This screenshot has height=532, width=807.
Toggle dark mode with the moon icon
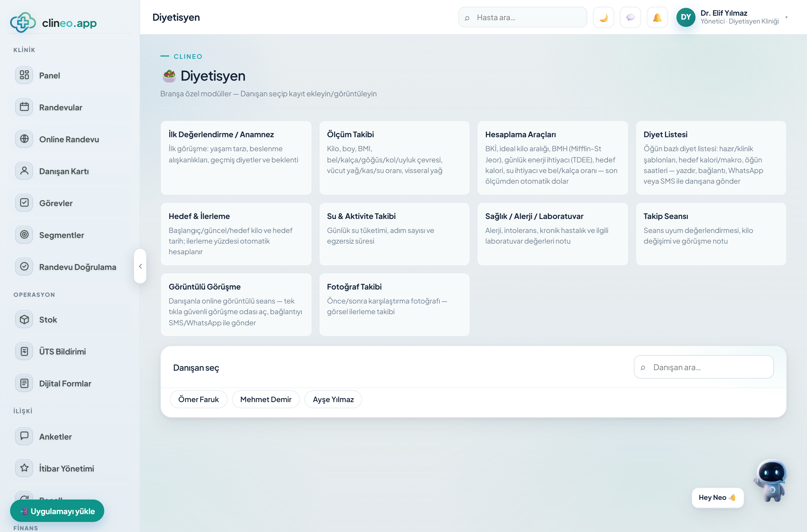[603, 17]
